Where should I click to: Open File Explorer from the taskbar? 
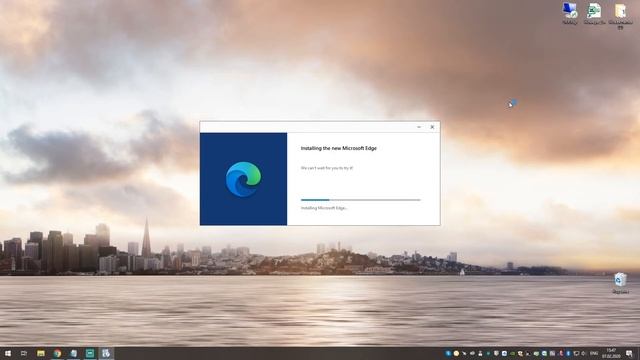click(41, 353)
